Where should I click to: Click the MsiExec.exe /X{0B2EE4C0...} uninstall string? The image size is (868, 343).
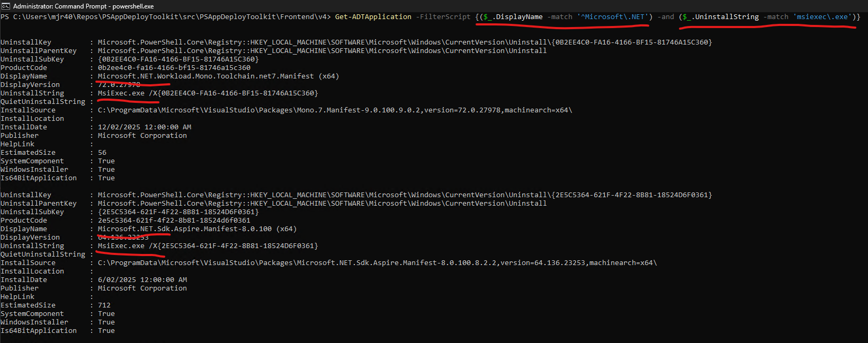point(208,93)
